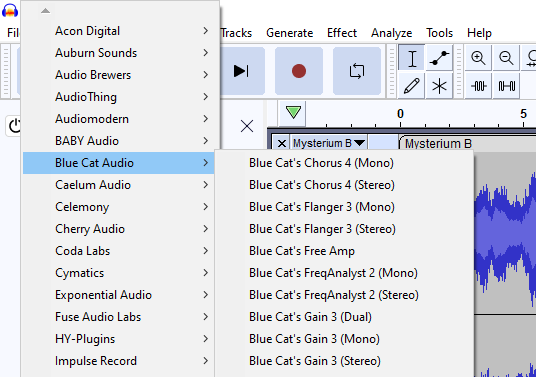
Task: Expand the Acon Digital submenu
Action: [x=119, y=31]
